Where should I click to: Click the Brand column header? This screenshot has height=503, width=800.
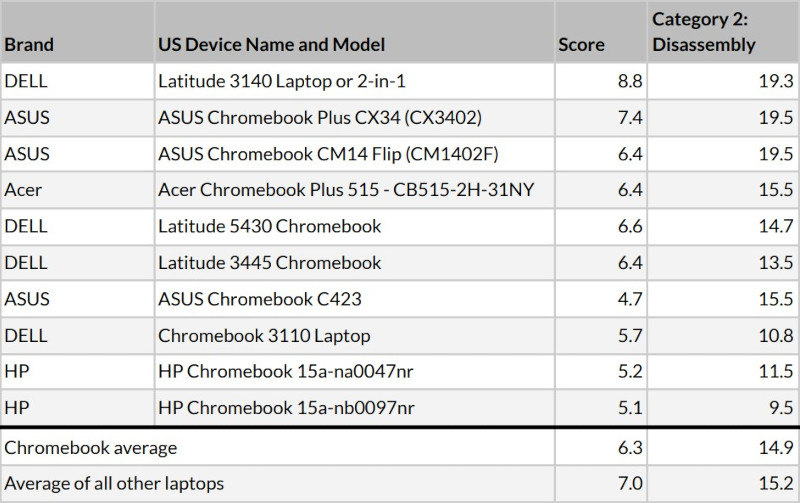pyautogui.click(x=29, y=45)
